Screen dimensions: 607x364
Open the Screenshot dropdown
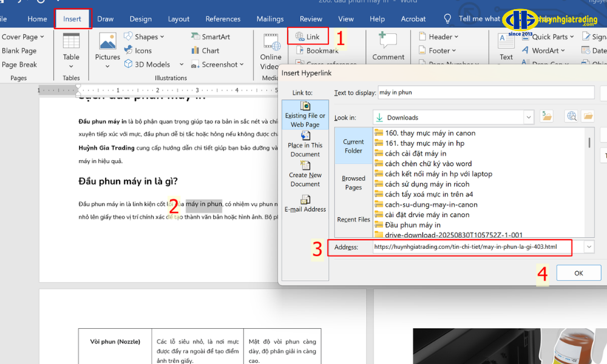click(217, 64)
